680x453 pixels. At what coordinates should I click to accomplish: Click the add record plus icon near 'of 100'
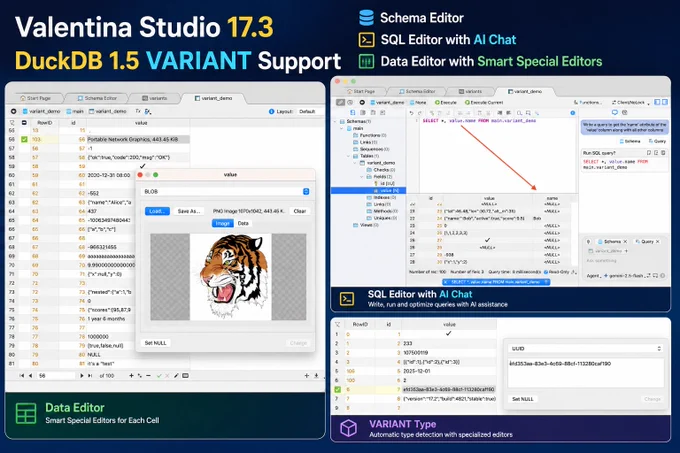coord(131,376)
